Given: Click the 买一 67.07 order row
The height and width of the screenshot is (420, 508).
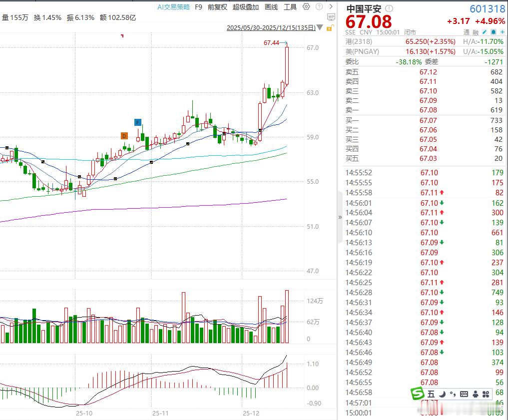Looking at the screenshot, I should (424, 120).
